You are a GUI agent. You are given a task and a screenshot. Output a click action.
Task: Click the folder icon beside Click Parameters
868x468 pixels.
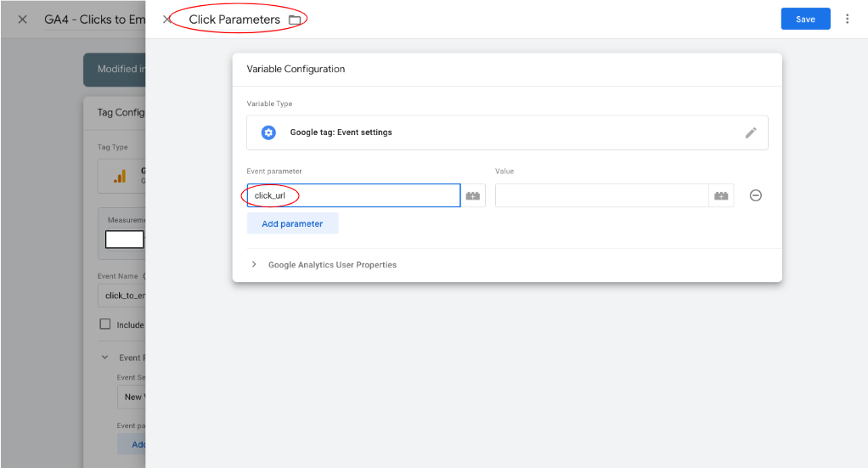tap(295, 20)
